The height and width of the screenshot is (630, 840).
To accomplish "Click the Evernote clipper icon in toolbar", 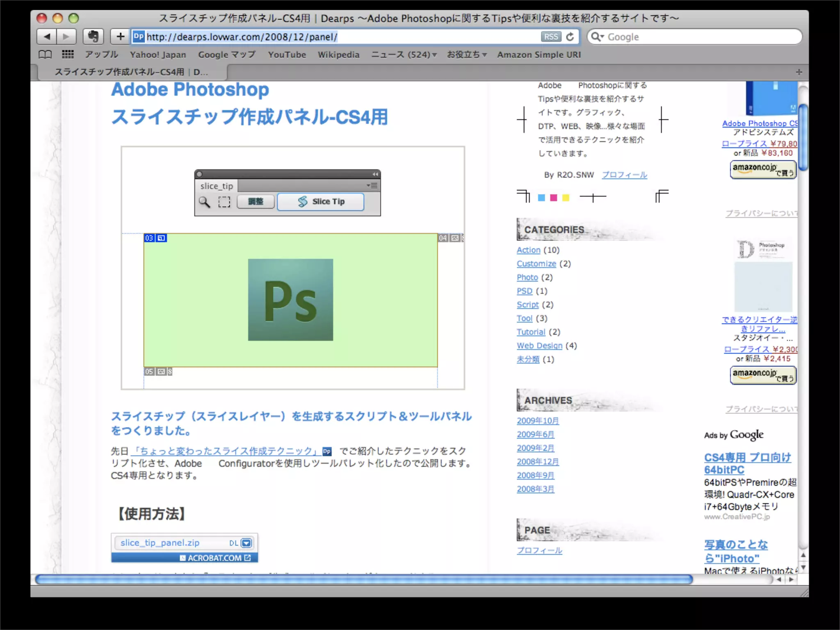I will (x=93, y=37).
